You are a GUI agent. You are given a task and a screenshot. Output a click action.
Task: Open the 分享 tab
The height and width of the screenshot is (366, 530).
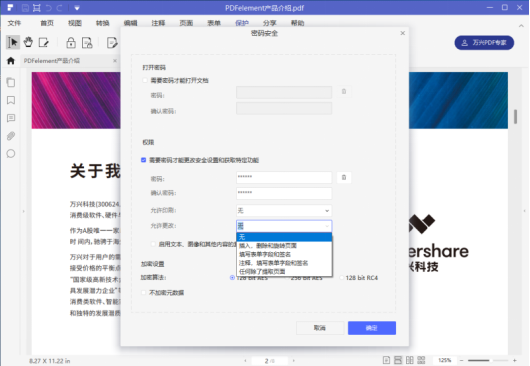tap(269, 23)
